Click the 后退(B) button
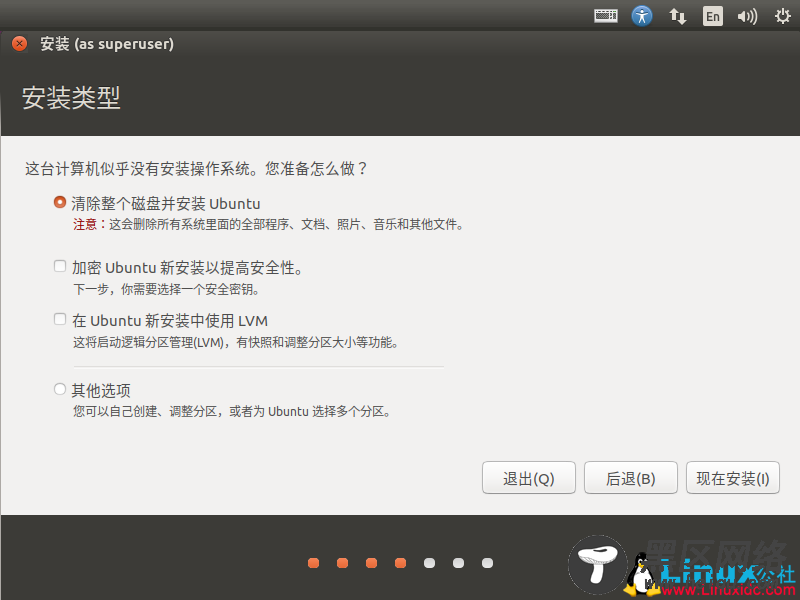 coord(631,478)
